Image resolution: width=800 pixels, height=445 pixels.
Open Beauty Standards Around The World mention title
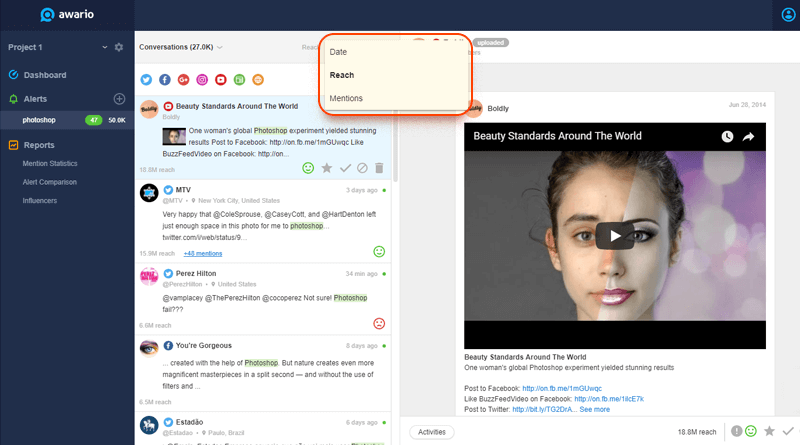[237, 106]
